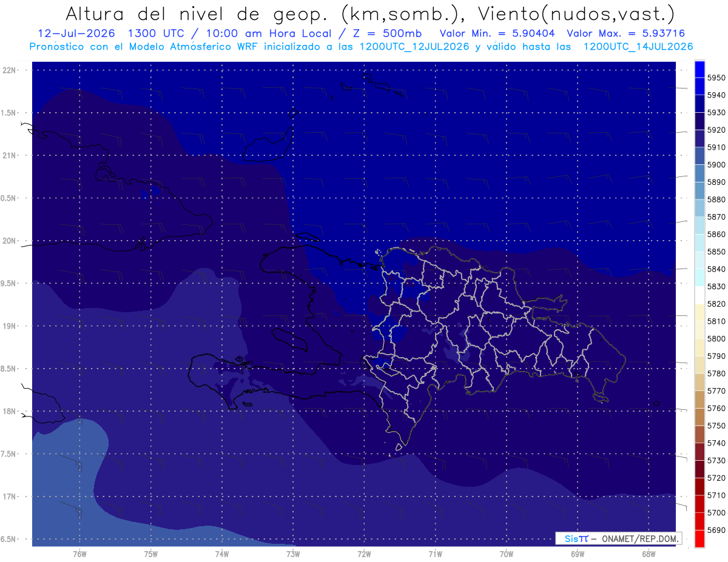The height and width of the screenshot is (562, 728).
Task: Click the bright red swatch below 5690
Action: [x=699, y=538]
